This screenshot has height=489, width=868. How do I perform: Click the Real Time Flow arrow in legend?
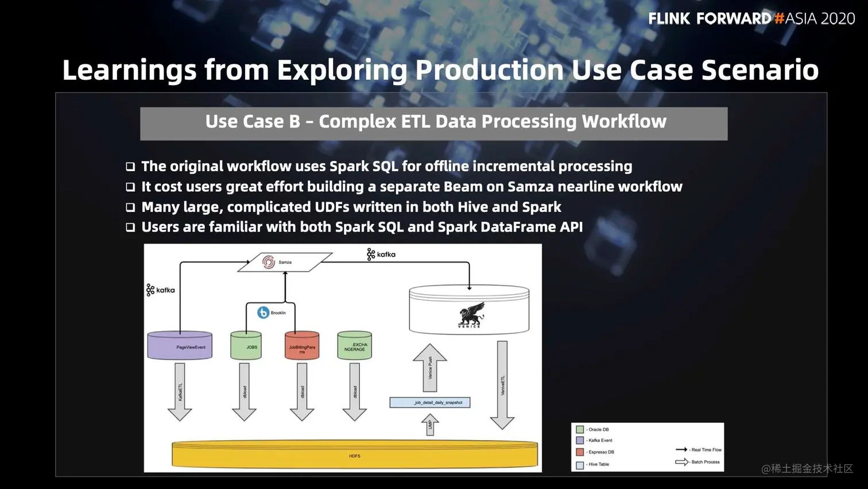coord(681,449)
